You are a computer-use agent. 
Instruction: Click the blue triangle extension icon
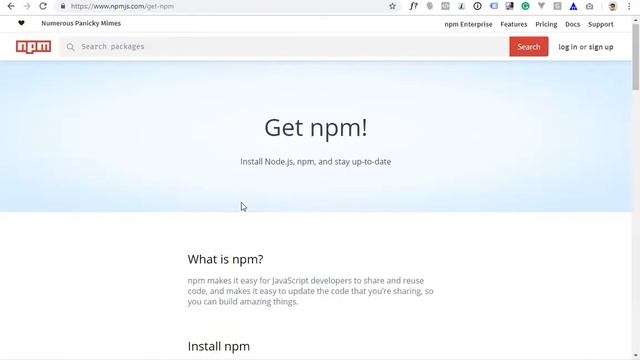tap(573, 6)
